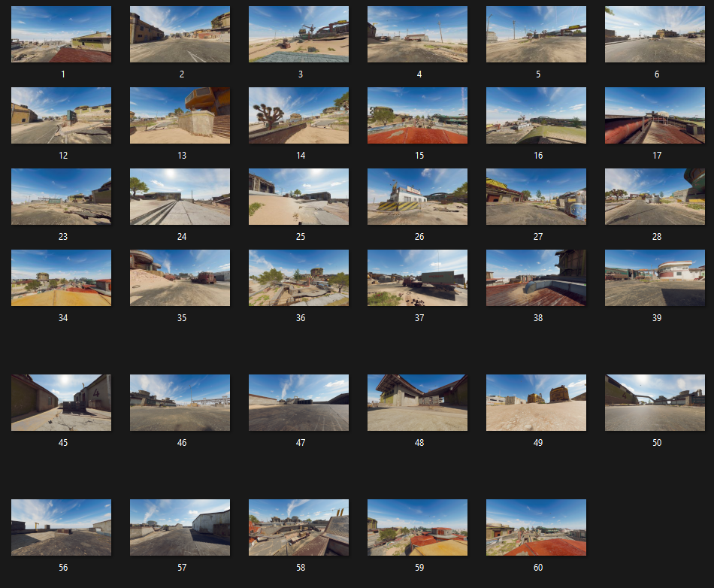Choose the thumbnail labeled 5
Image resolution: width=714 pixels, height=588 pixels.
click(x=537, y=34)
